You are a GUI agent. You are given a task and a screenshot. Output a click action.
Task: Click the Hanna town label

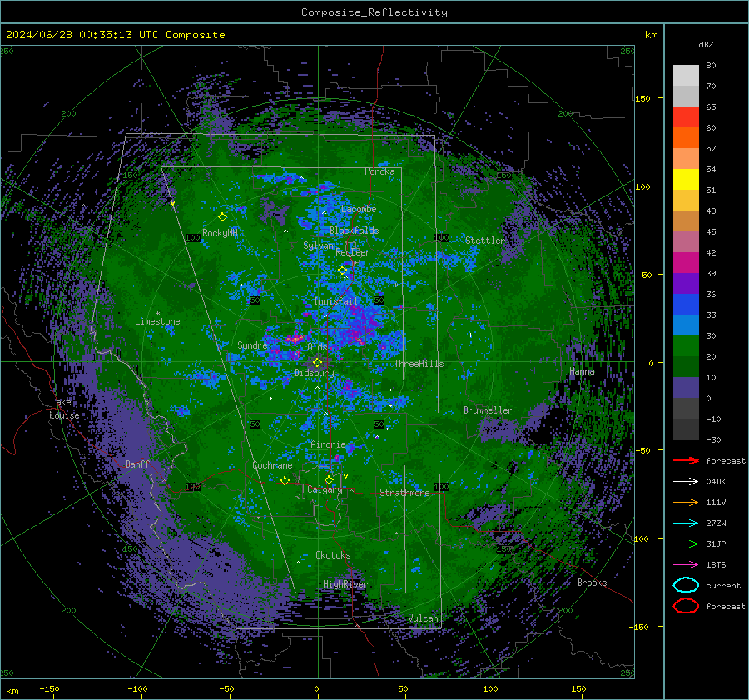coord(582,371)
